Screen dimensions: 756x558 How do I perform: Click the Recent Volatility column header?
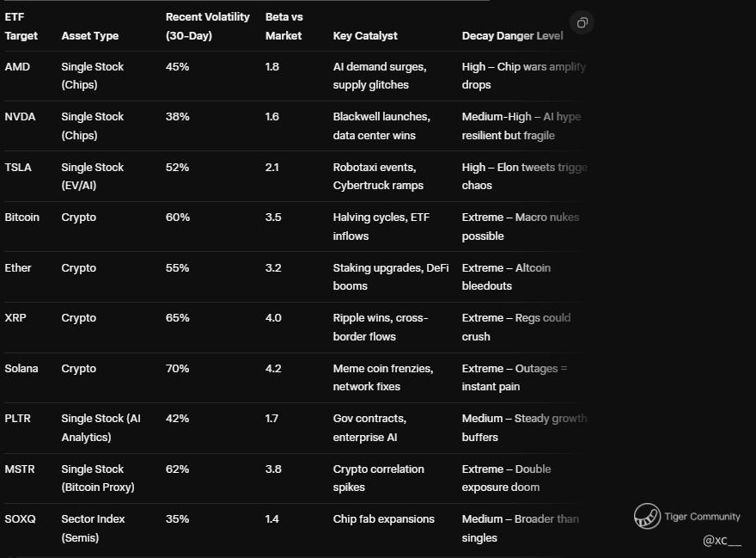[x=207, y=27]
